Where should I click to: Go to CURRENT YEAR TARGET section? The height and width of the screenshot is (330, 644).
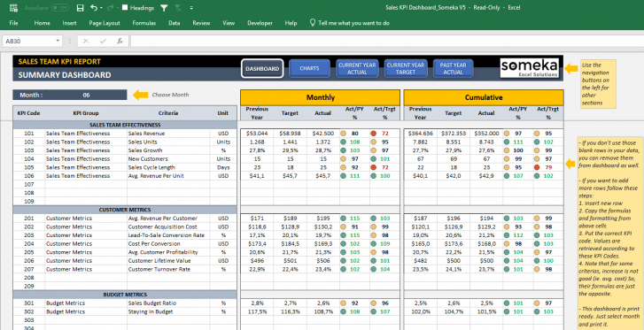406,68
